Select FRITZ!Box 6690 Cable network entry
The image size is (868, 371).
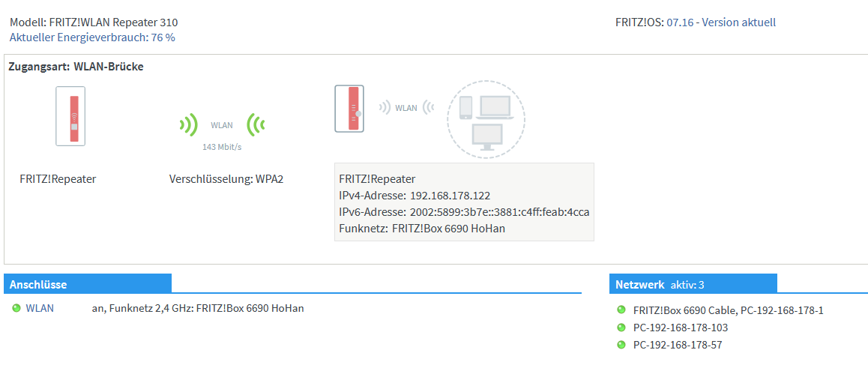(728, 310)
